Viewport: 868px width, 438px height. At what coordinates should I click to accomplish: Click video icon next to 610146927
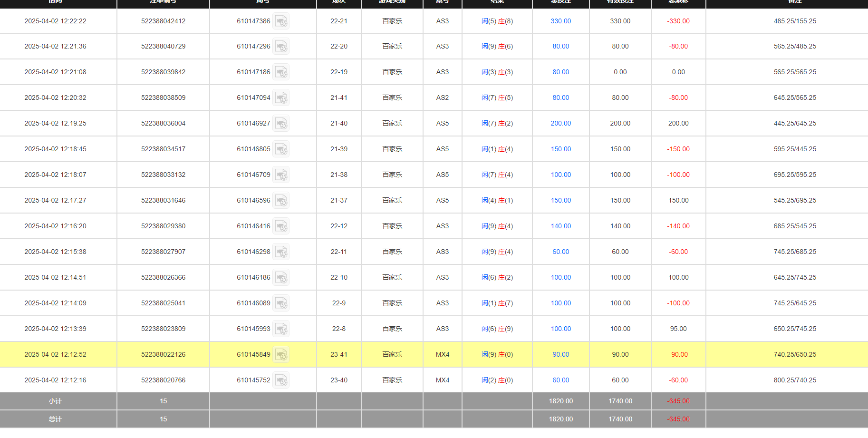click(x=281, y=124)
